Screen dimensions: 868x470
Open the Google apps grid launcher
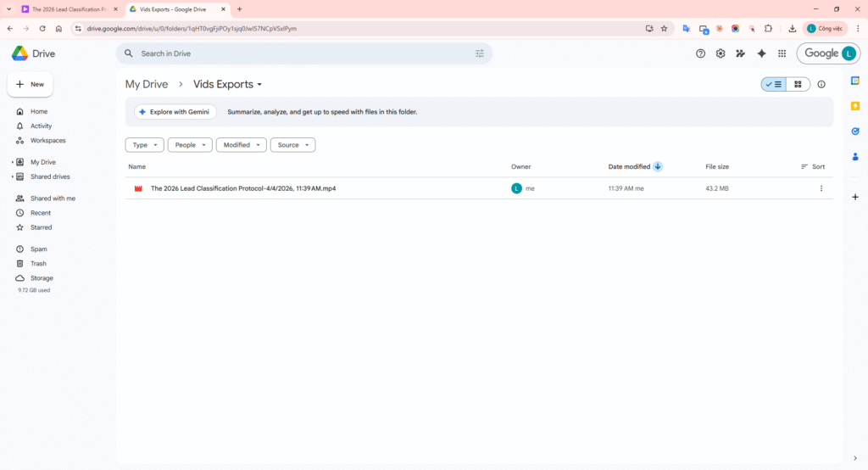(782, 53)
